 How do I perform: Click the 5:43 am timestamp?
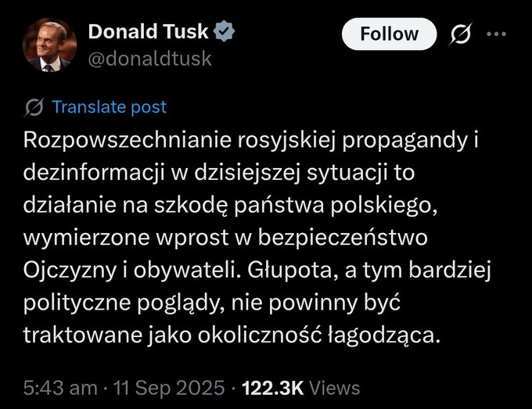60,388
